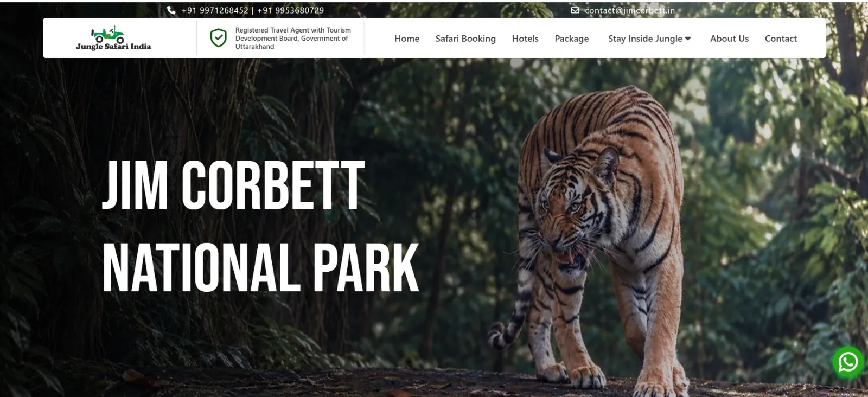The width and height of the screenshot is (868, 397).
Task: Open the About Us page
Action: click(x=729, y=39)
